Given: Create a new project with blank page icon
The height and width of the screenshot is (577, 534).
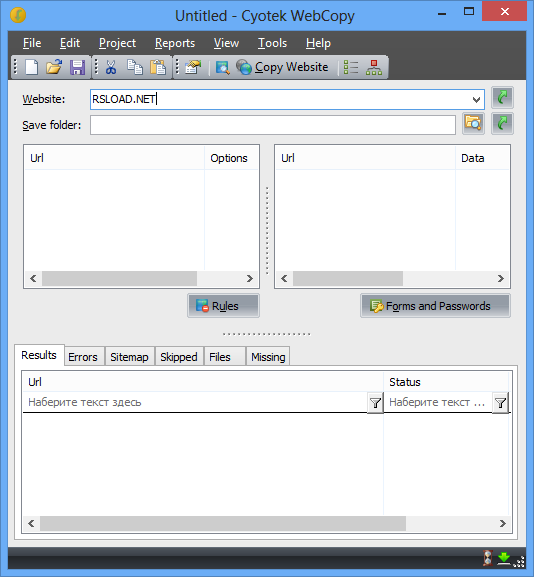Looking at the screenshot, I should [32, 67].
